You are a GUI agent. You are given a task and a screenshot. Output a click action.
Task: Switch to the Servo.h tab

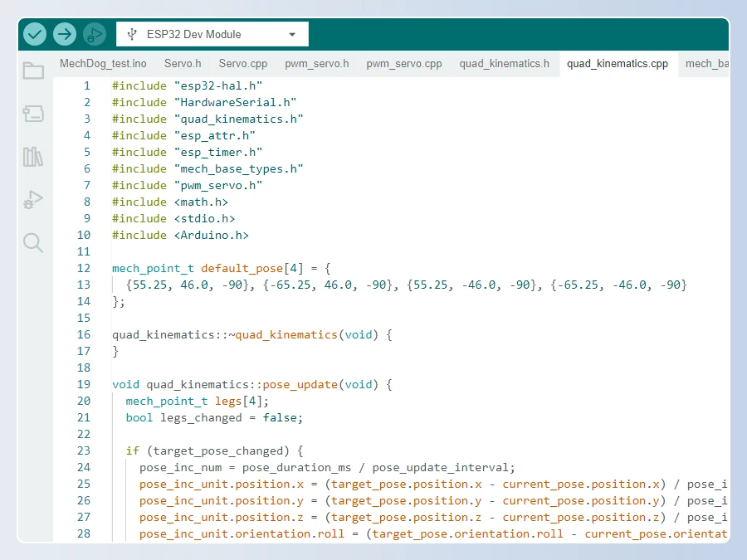pyautogui.click(x=183, y=63)
